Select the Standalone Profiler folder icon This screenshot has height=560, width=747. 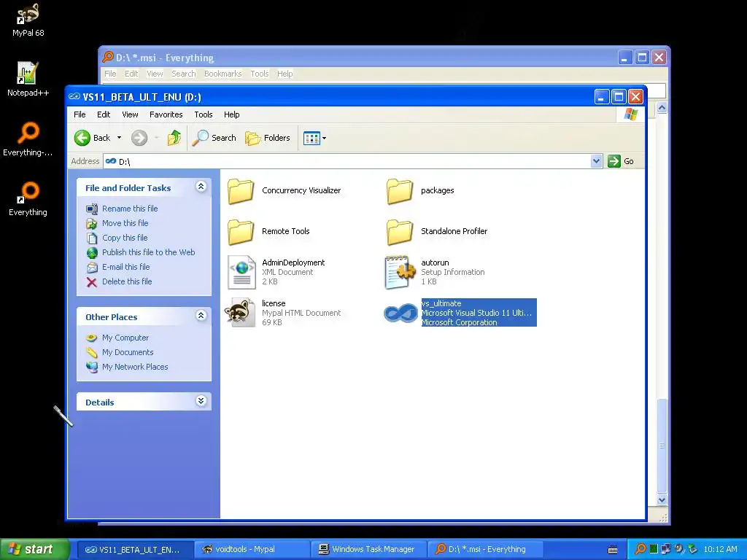coord(399,232)
